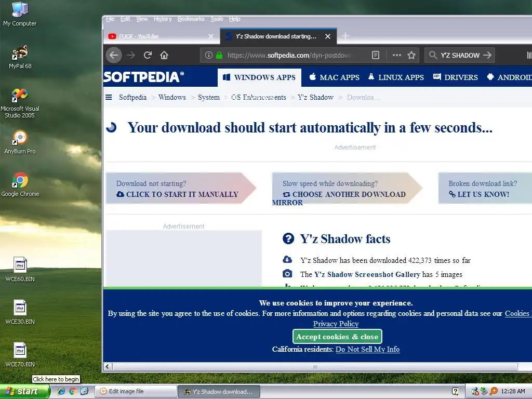This screenshot has height=399, width=532.
Task: Click Let Us Know broken link report
Action: 478,194
